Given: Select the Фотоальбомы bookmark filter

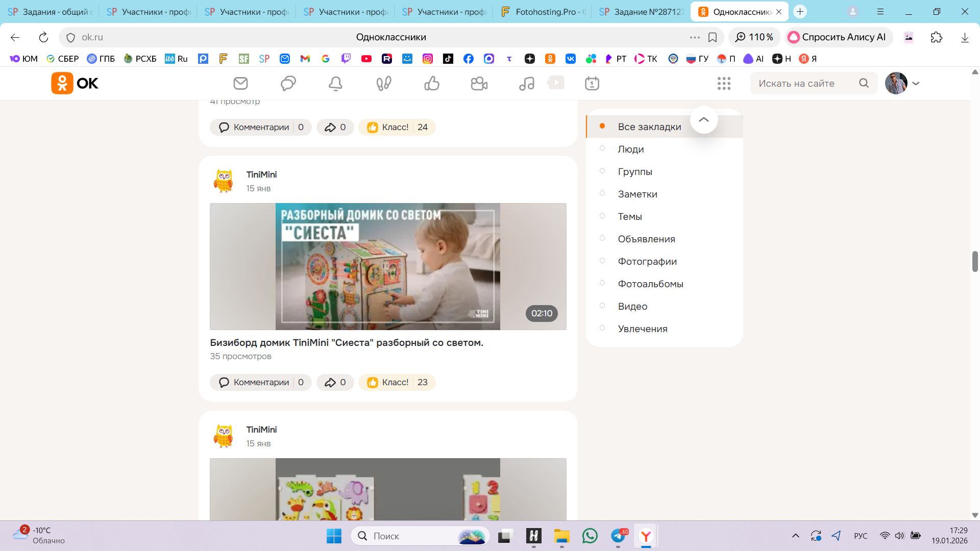Looking at the screenshot, I should [x=650, y=284].
